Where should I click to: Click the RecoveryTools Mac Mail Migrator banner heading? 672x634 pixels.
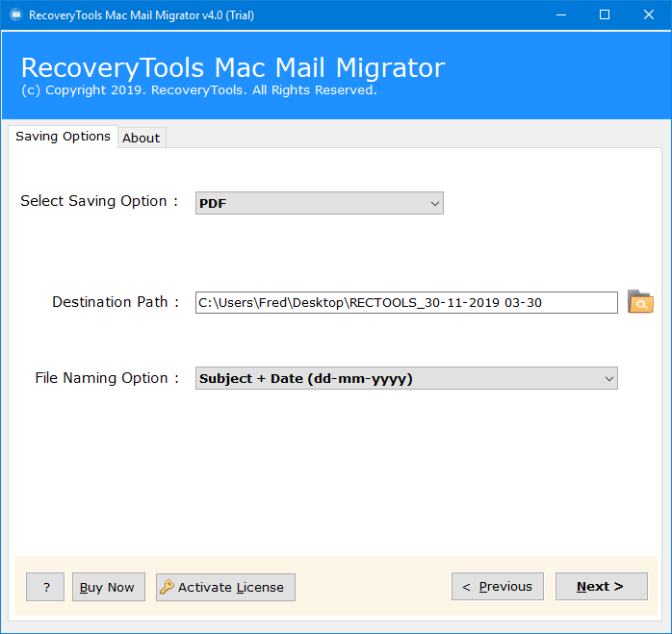coord(233,67)
